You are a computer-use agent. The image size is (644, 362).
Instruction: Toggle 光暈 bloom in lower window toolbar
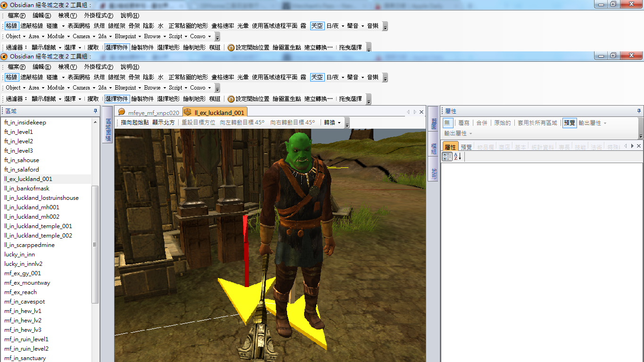243,77
